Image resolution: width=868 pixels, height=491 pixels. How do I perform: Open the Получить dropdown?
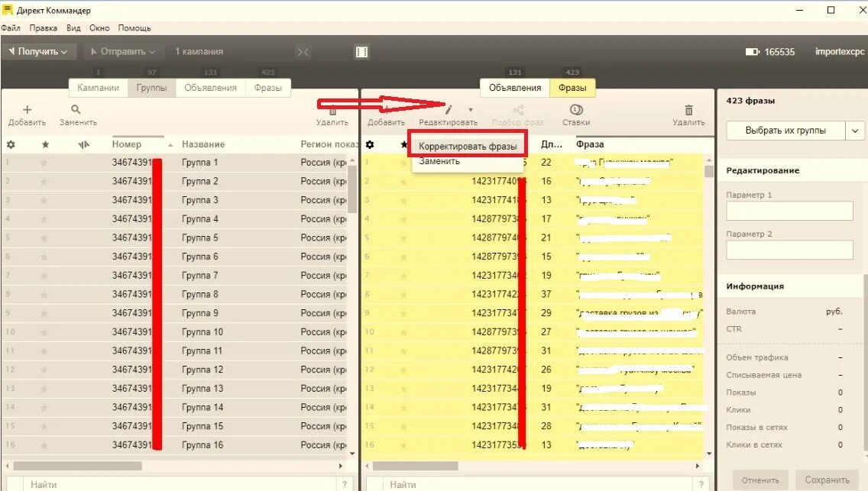click(38, 51)
